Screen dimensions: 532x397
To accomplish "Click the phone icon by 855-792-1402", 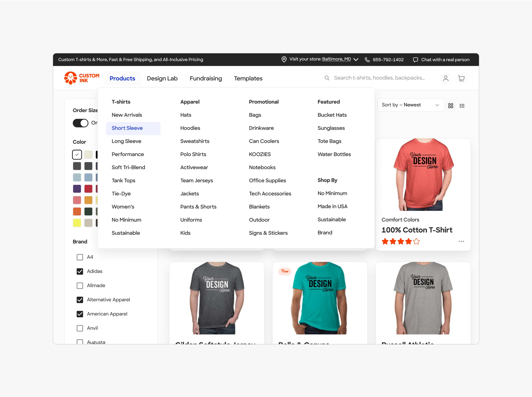I will coord(367,60).
